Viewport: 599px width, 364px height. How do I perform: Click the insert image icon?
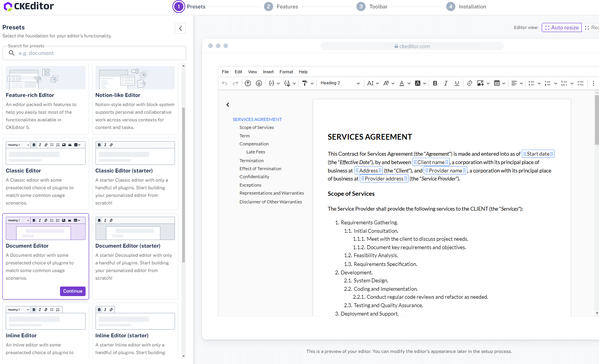(x=481, y=83)
